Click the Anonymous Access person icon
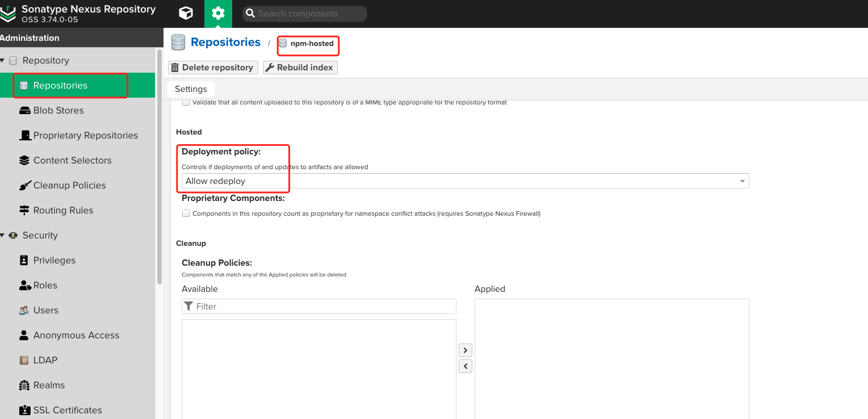This screenshot has height=419, width=868. (x=24, y=336)
